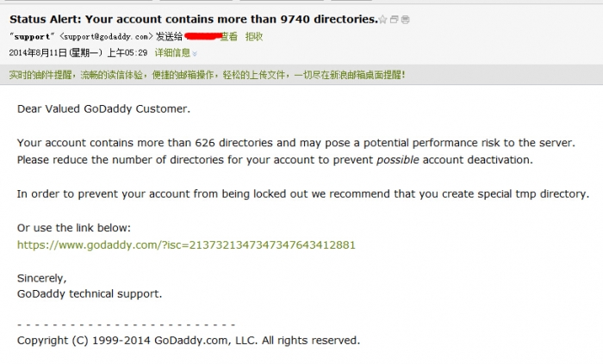Click the print email icon
The height and width of the screenshot is (364, 603).
point(406,20)
